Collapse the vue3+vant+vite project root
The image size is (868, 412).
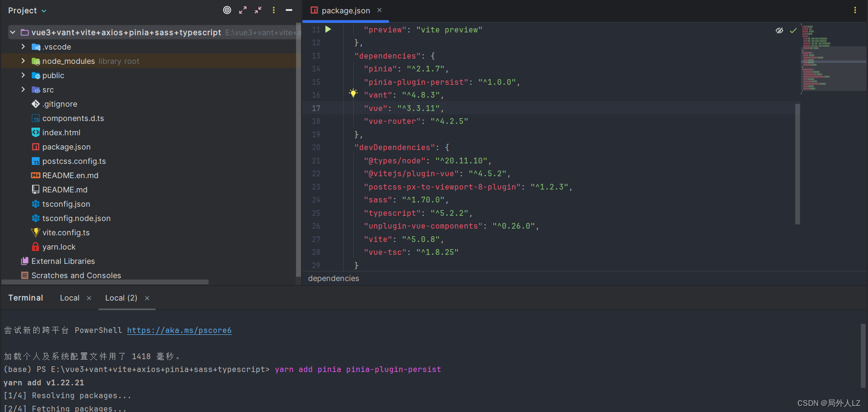(x=13, y=32)
